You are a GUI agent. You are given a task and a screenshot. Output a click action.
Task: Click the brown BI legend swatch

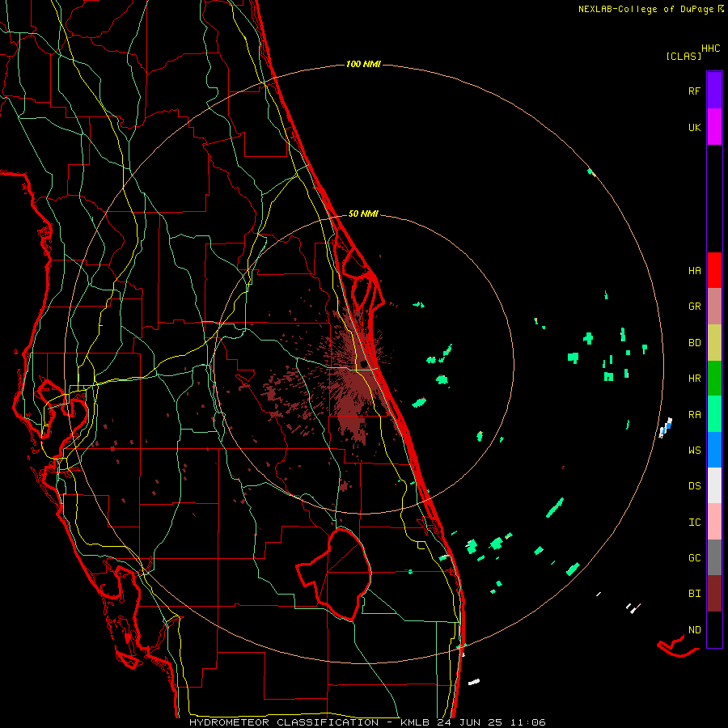[714, 594]
